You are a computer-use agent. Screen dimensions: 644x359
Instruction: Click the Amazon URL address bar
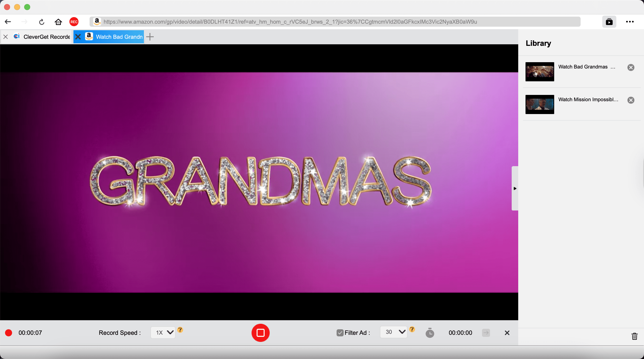pyautogui.click(x=335, y=22)
